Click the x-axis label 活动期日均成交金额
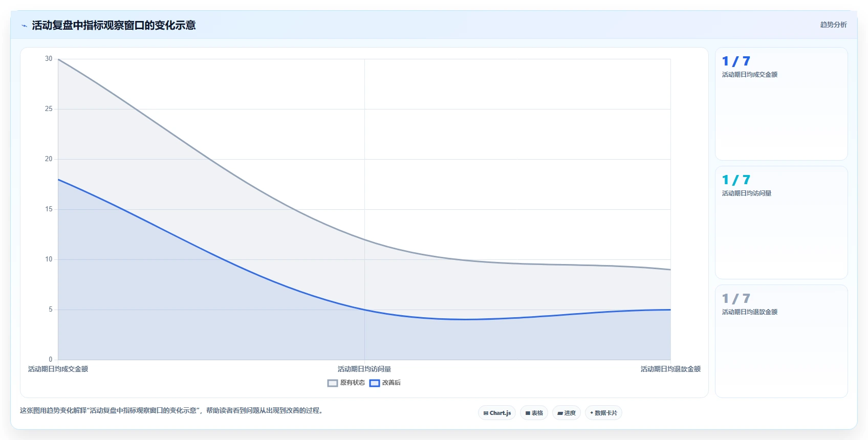 point(58,369)
